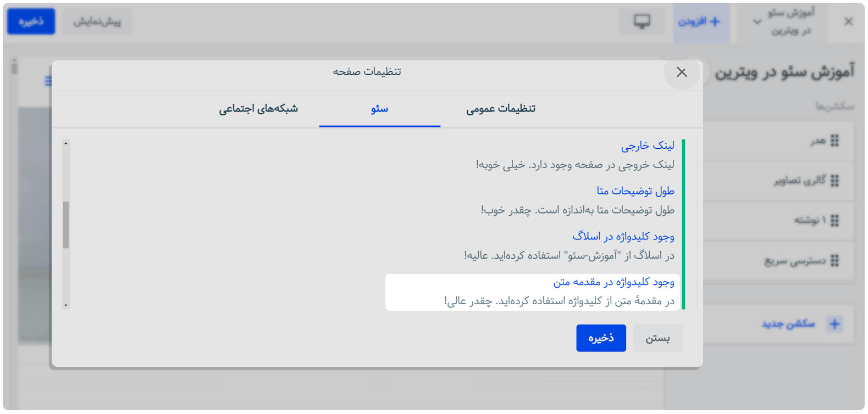Click the list scrollbar thumb
The height and width of the screenshot is (414, 868).
click(66, 225)
